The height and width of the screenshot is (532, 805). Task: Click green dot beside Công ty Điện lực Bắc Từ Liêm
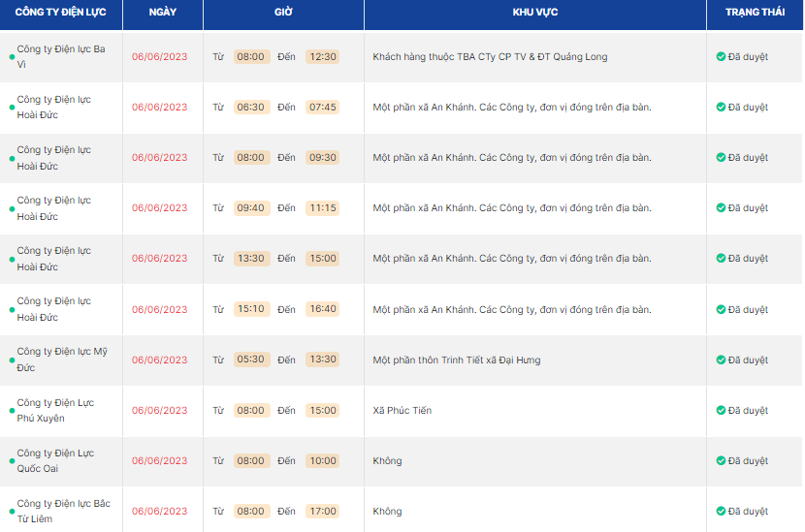click(x=12, y=512)
